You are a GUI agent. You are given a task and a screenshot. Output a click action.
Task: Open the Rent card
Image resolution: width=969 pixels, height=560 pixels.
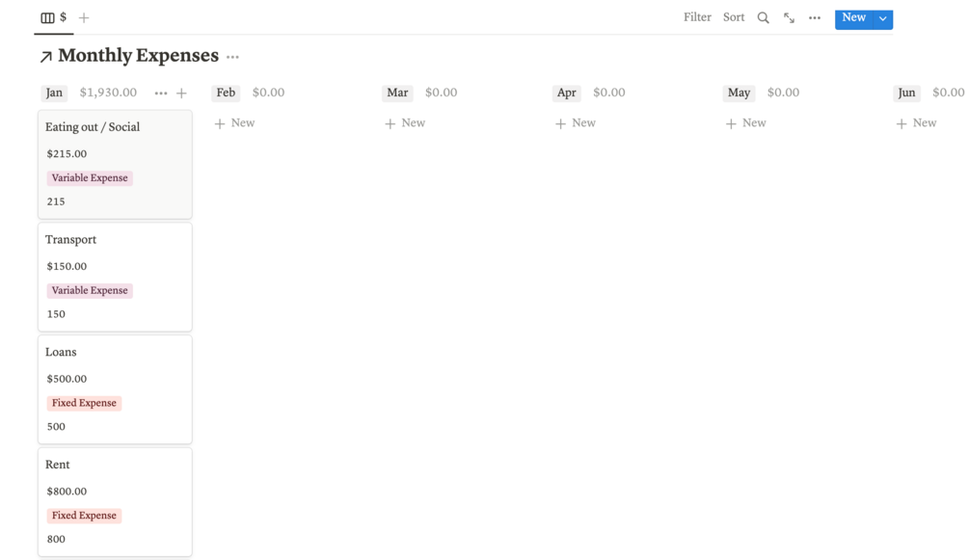[115, 502]
